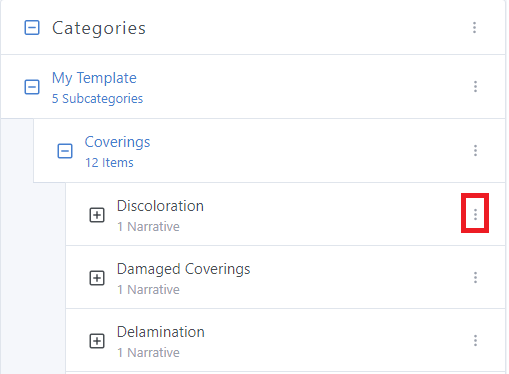This screenshot has height=374, width=509.
Task: Collapse the Categories section with minus icon
Action: pyautogui.click(x=32, y=27)
